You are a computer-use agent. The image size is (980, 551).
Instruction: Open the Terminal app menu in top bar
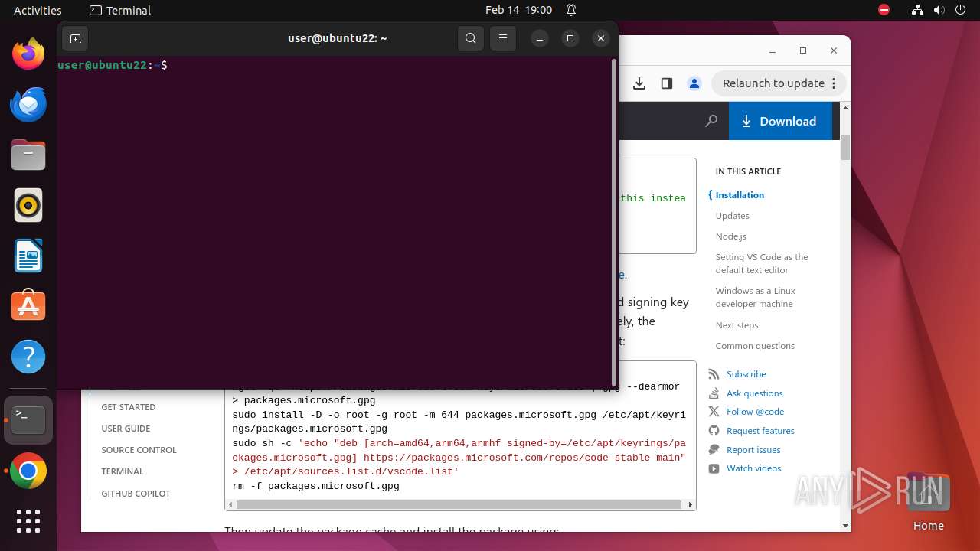tap(120, 10)
